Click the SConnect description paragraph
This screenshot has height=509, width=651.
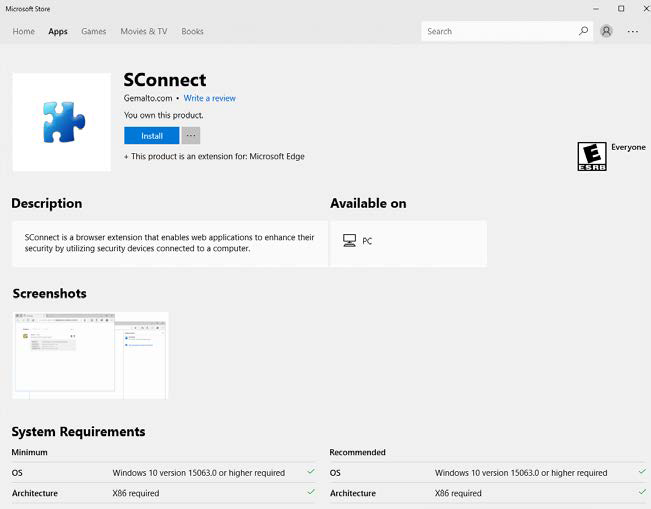169,243
